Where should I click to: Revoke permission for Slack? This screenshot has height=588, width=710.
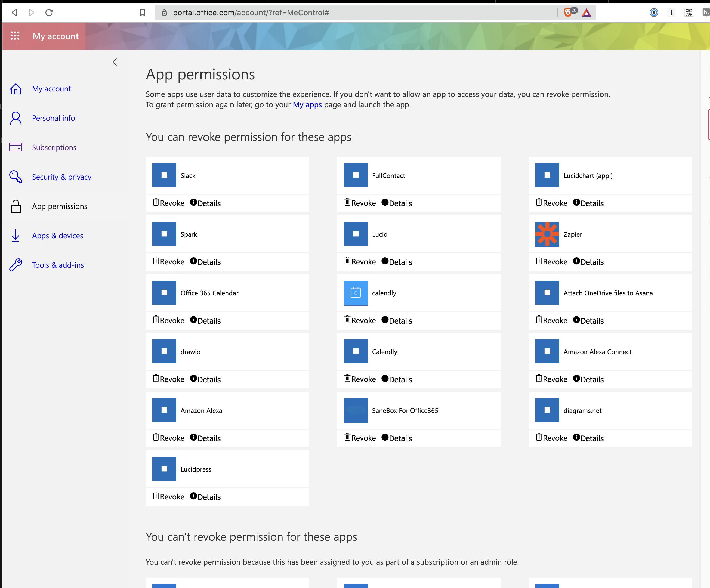coord(168,203)
